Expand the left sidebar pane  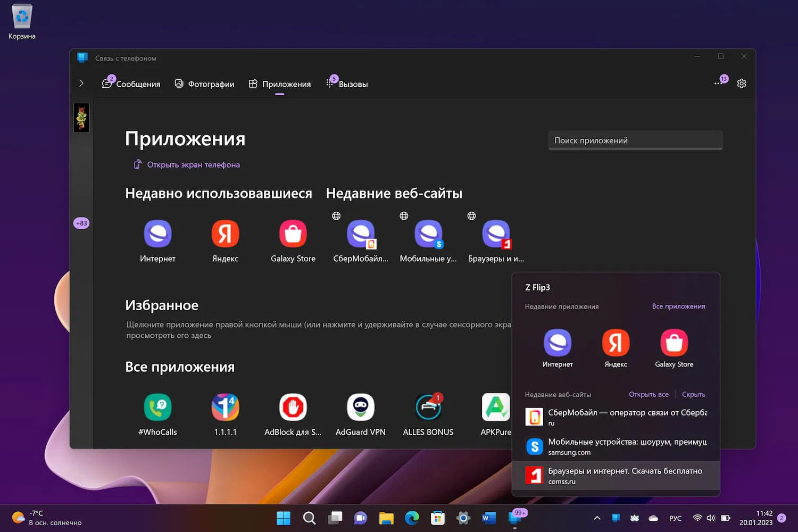click(x=81, y=83)
